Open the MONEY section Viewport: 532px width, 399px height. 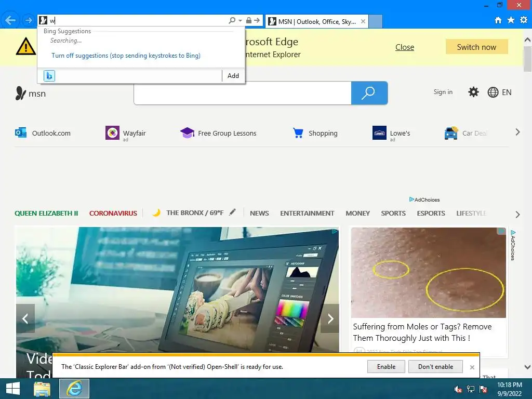pyautogui.click(x=357, y=214)
